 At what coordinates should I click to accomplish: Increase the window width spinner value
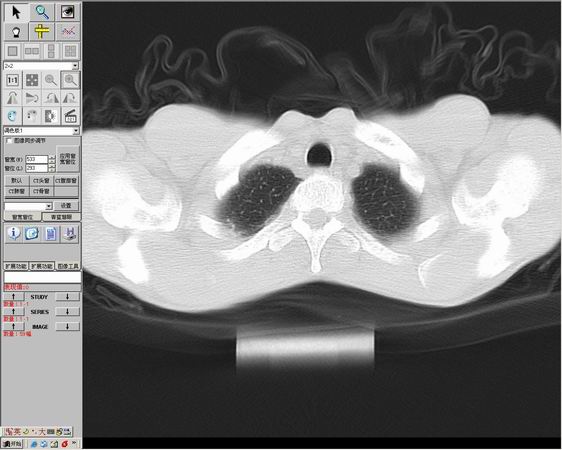click(x=52, y=157)
